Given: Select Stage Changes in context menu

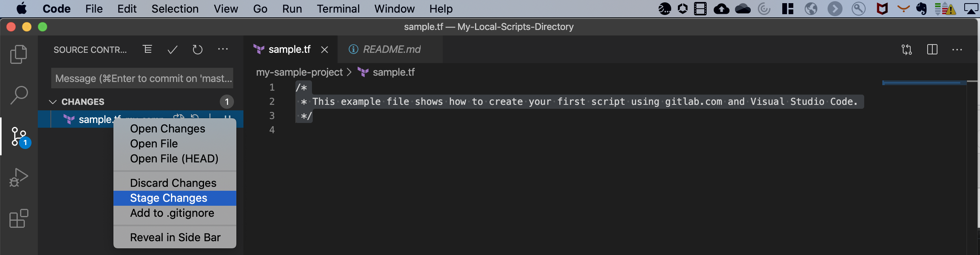Looking at the screenshot, I should [x=169, y=198].
